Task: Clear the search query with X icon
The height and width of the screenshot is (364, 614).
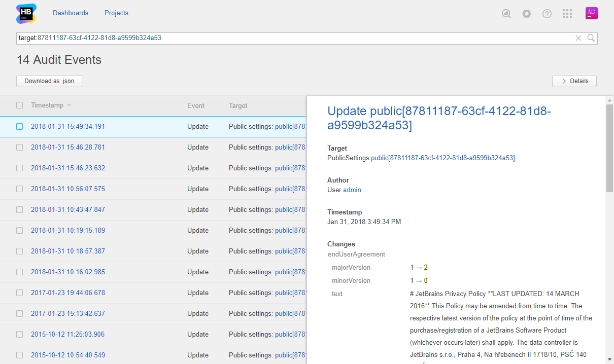Action: point(578,38)
